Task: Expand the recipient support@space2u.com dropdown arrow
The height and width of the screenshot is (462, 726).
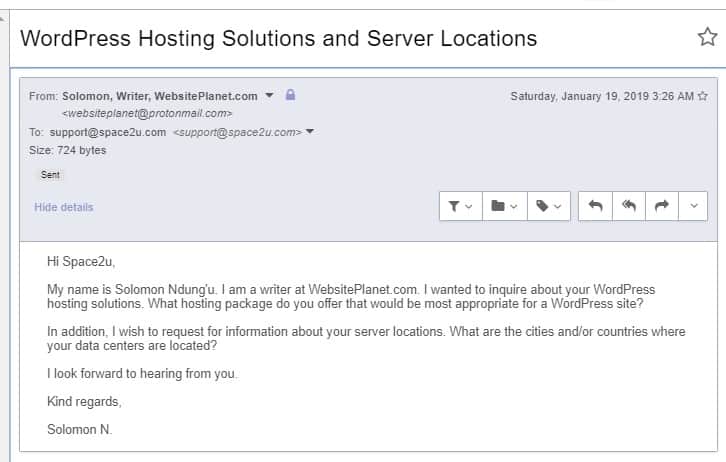Action: (310, 131)
